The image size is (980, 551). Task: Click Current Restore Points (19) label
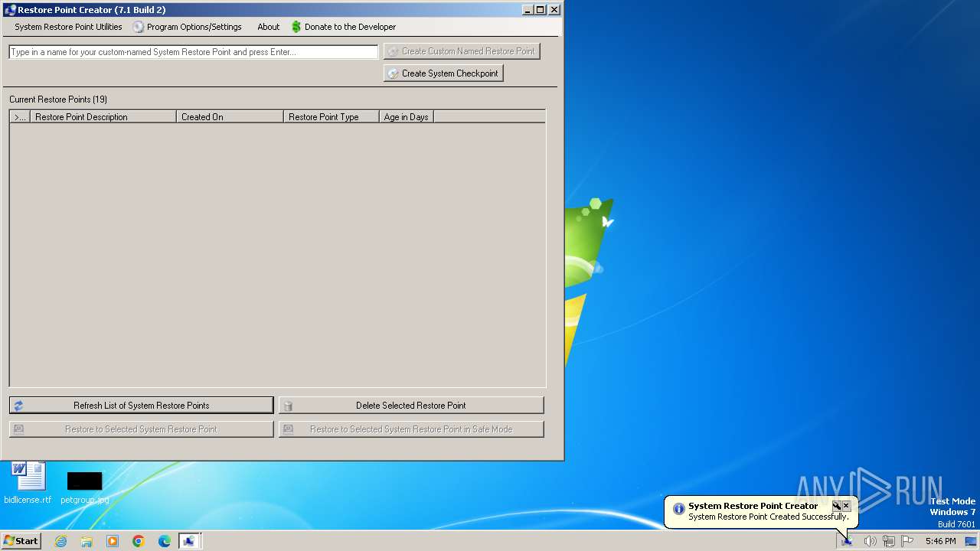[x=58, y=99]
